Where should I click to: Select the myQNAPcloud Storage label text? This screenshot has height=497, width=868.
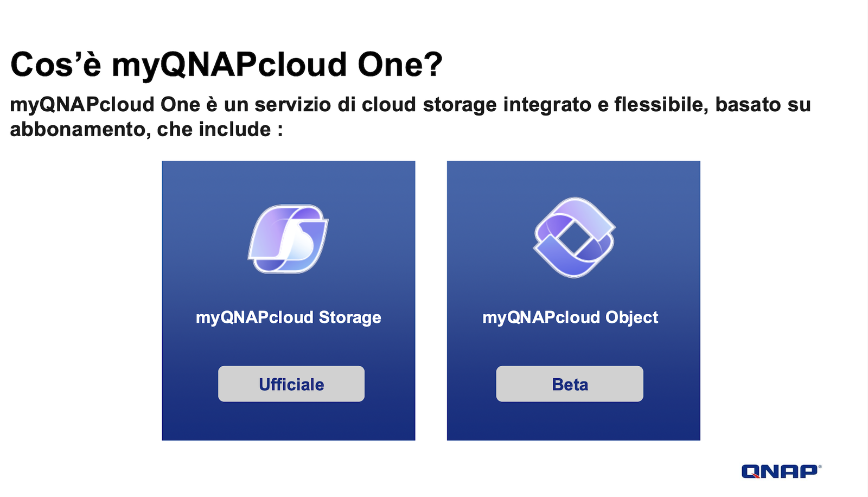pyautogui.click(x=289, y=317)
